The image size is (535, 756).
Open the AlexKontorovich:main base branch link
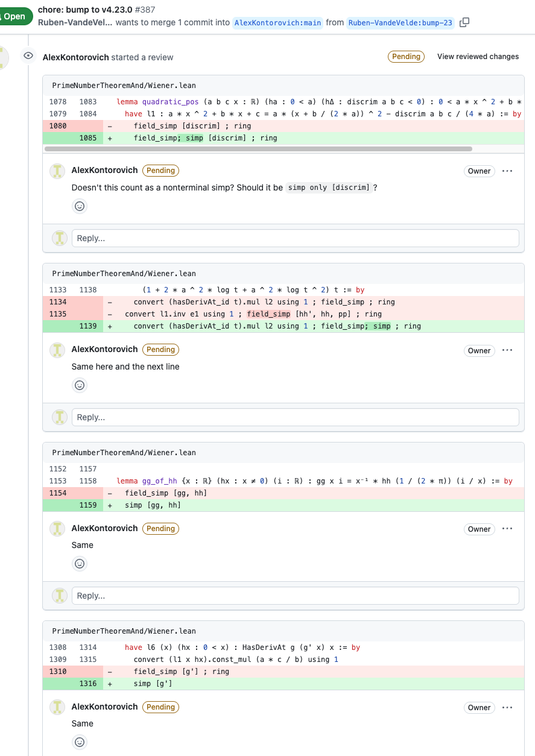coord(277,23)
